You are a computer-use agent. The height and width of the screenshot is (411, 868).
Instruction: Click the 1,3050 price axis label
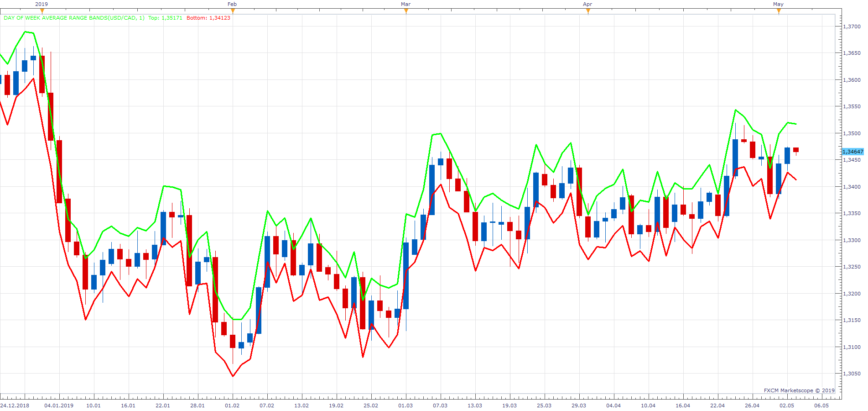pos(852,374)
